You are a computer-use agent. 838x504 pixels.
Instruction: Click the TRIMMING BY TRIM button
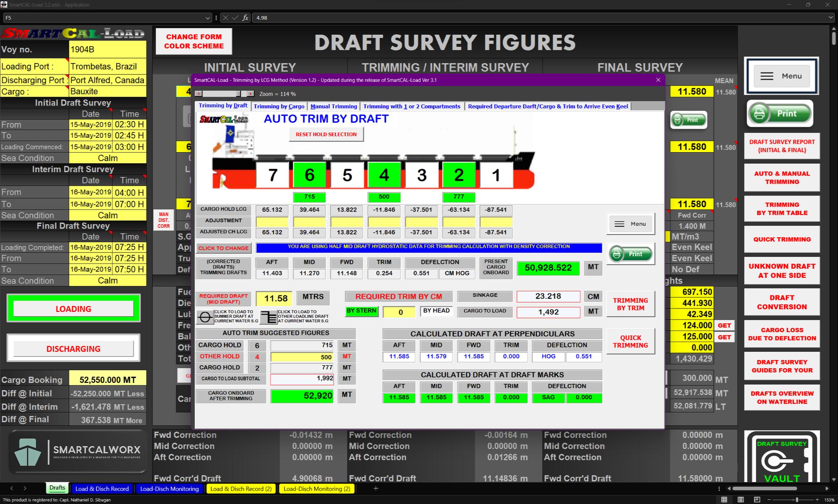631,304
